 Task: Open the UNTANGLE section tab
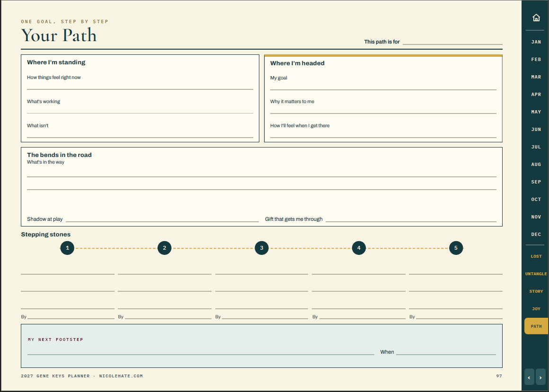tap(536, 274)
